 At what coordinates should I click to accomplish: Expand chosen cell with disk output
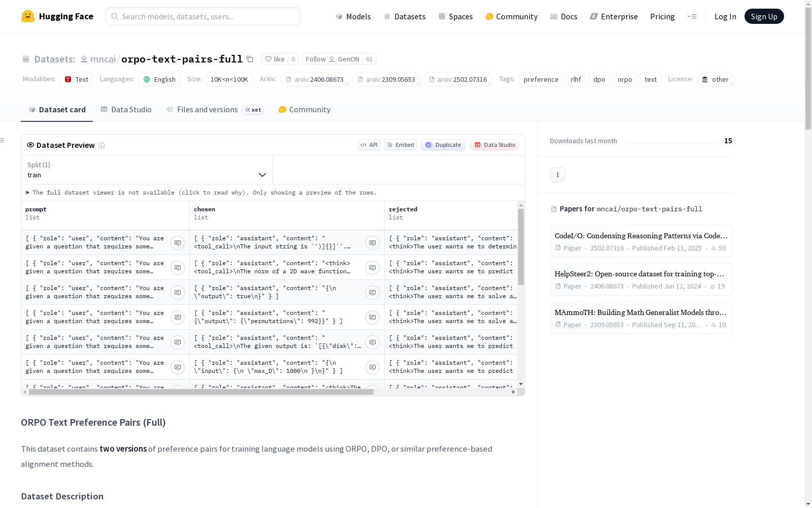373,342
